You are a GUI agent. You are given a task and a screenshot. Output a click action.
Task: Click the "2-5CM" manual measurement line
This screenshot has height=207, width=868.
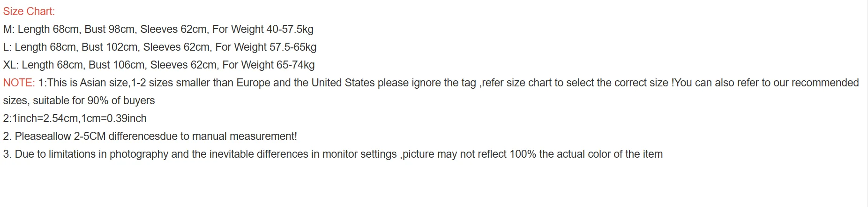[x=90, y=136]
